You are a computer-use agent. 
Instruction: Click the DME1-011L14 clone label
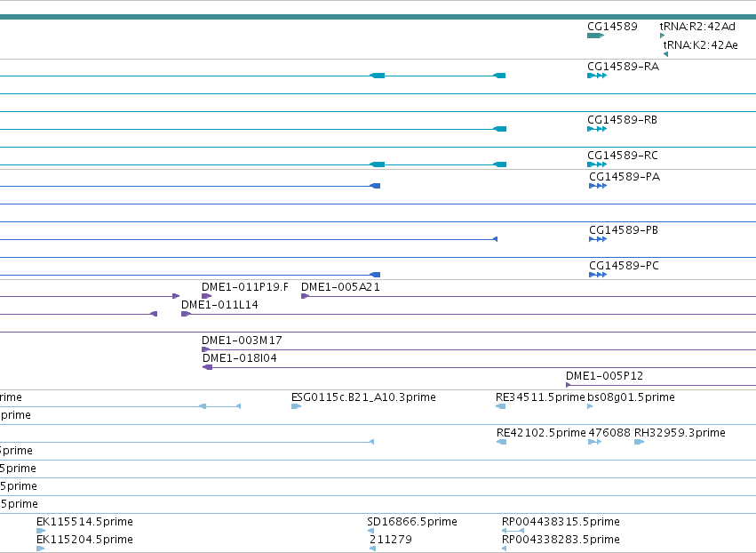[219, 305]
